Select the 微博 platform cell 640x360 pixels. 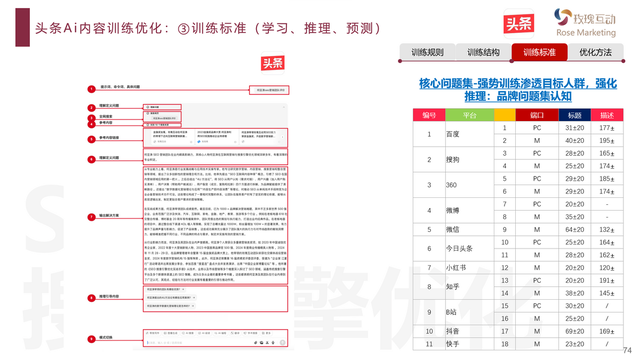pyautogui.click(x=469, y=210)
